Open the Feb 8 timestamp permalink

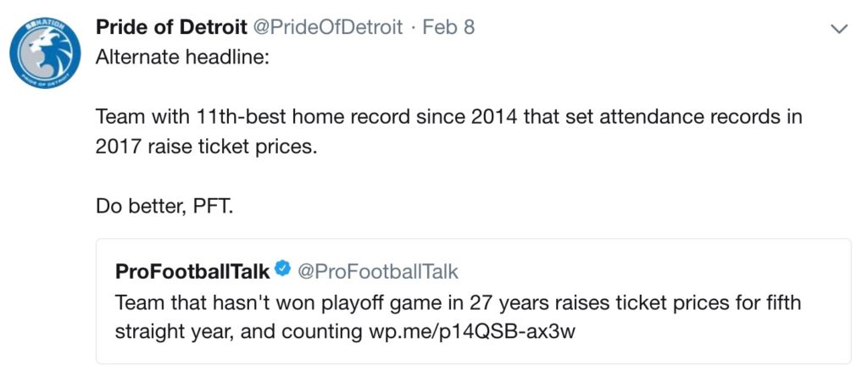tap(448, 27)
